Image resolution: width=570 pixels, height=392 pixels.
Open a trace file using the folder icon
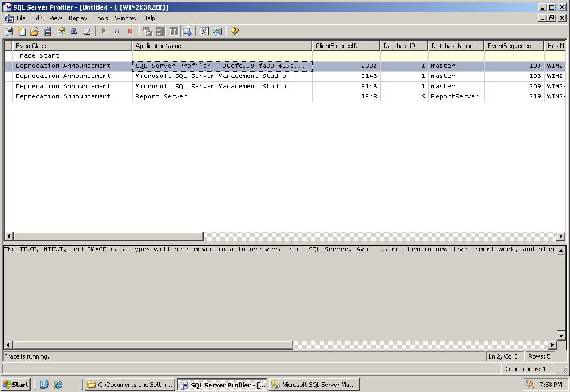[34, 31]
